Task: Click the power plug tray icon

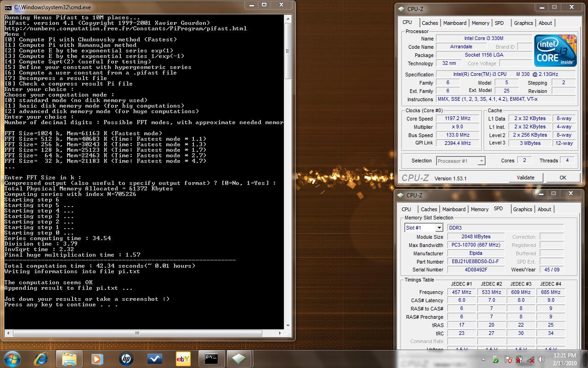Action: (x=519, y=359)
